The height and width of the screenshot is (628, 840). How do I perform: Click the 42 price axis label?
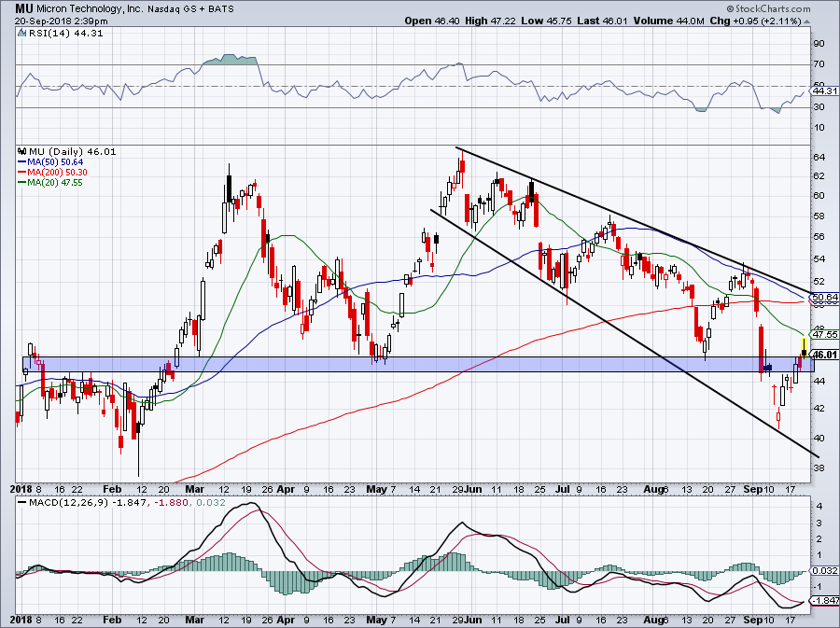click(819, 408)
